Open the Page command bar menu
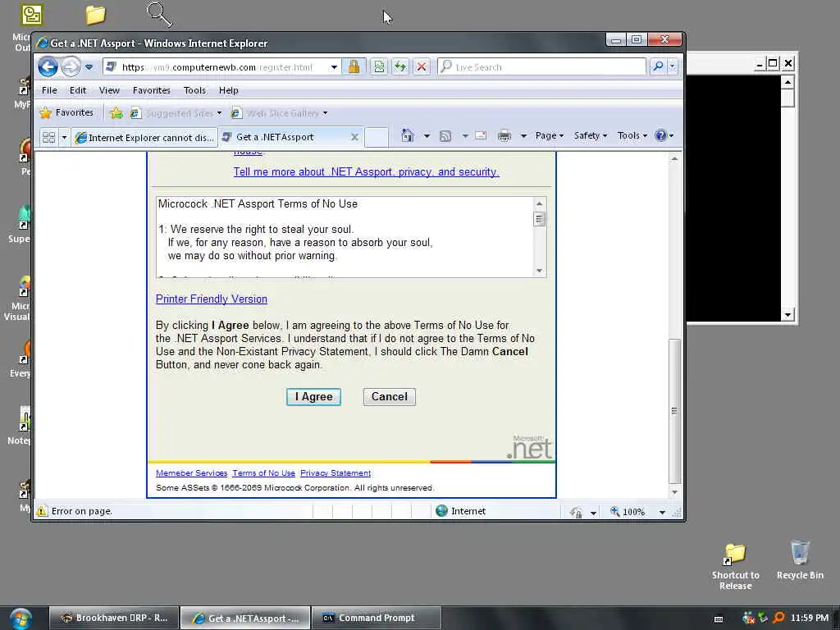Image resolution: width=840 pixels, height=630 pixels. click(x=549, y=135)
